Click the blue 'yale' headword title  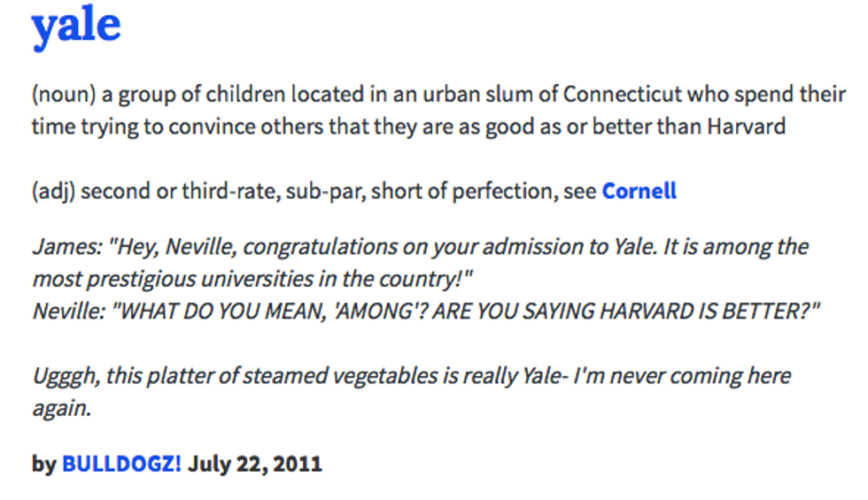76,25
